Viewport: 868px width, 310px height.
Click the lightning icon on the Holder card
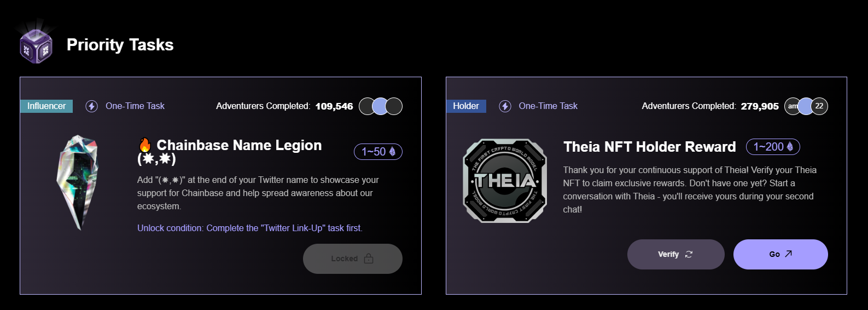coord(505,106)
